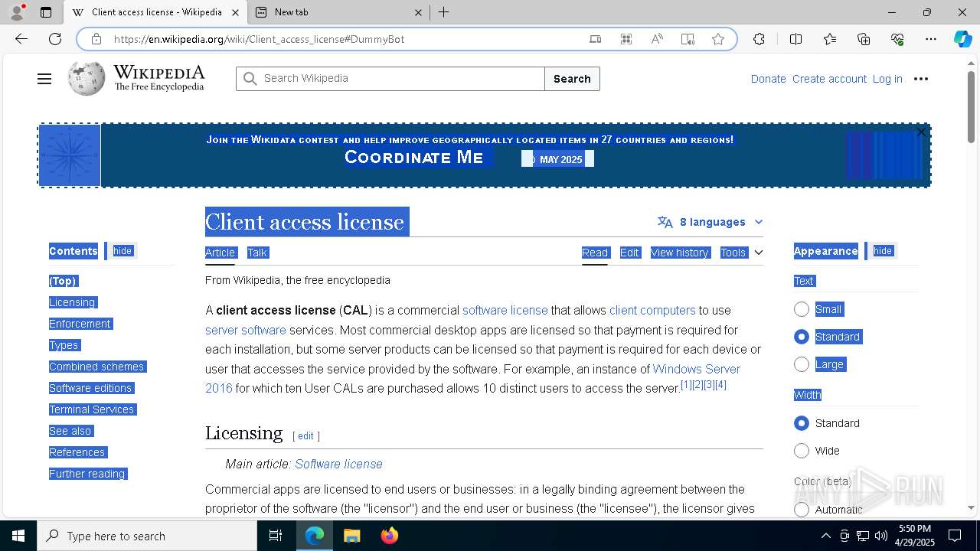Select the Large text size radio button
Image resolution: width=980 pixels, height=551 pixels.
click(802, 364)
